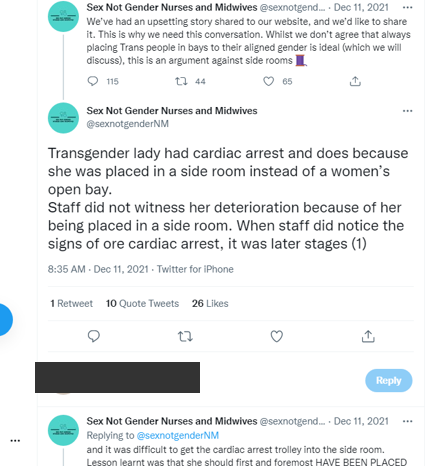Click the Twitter for iPhone source link

click(195, 269)
